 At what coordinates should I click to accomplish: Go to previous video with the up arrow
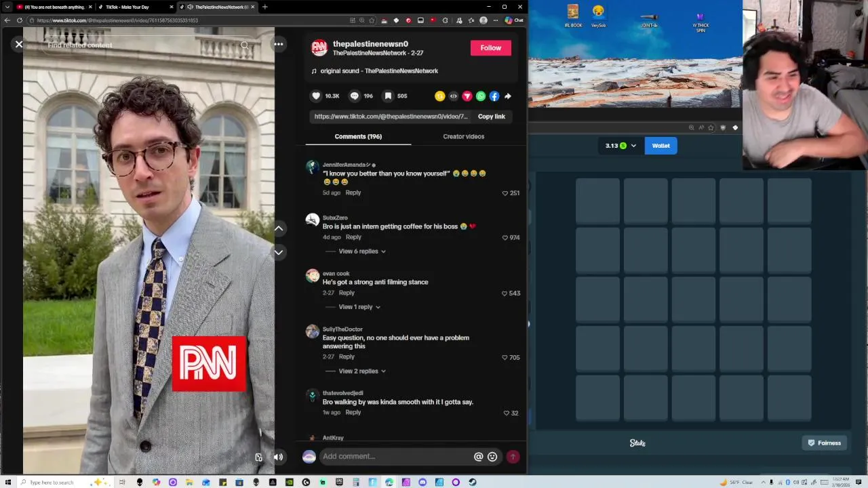coord(279,228)
